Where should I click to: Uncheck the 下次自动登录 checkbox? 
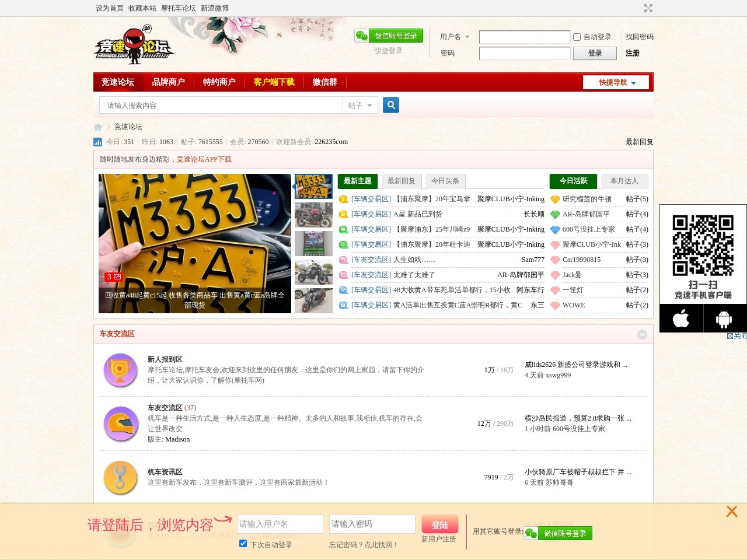243,544
